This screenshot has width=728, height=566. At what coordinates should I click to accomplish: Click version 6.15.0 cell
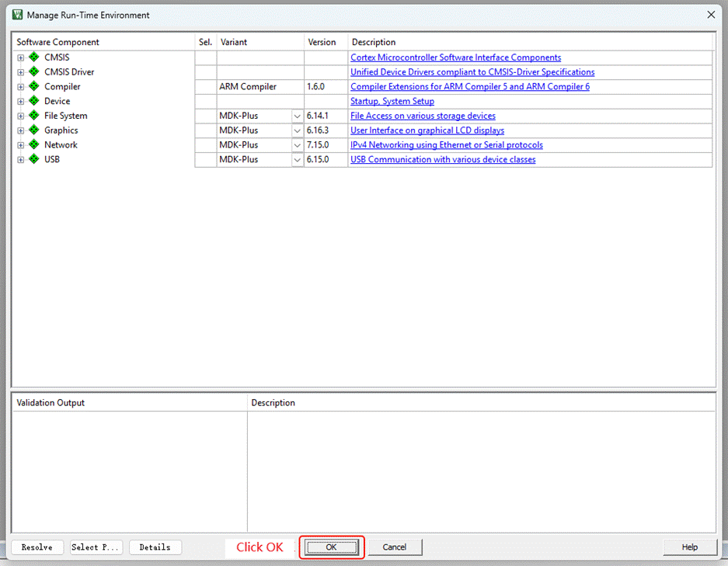(x=326, y=160)
